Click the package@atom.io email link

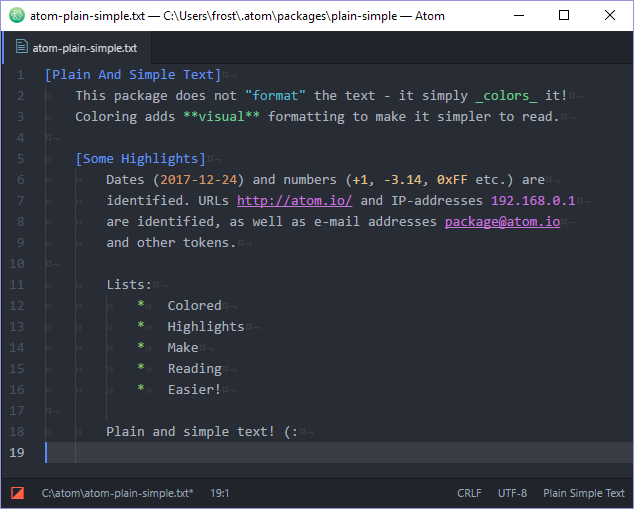(502, 222)
